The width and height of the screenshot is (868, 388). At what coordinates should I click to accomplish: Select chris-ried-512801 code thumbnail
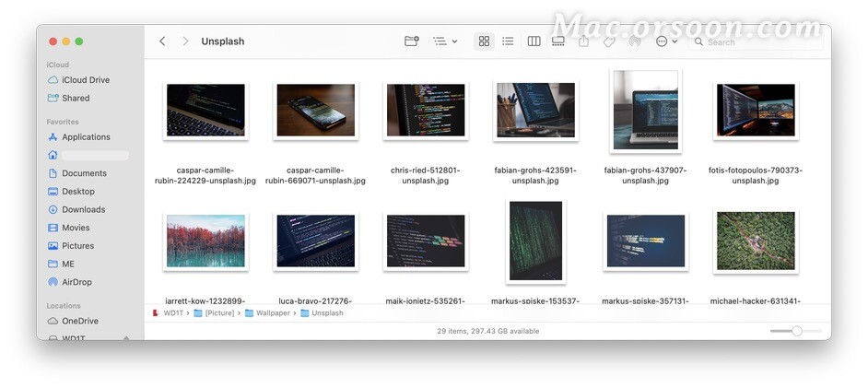426,111
